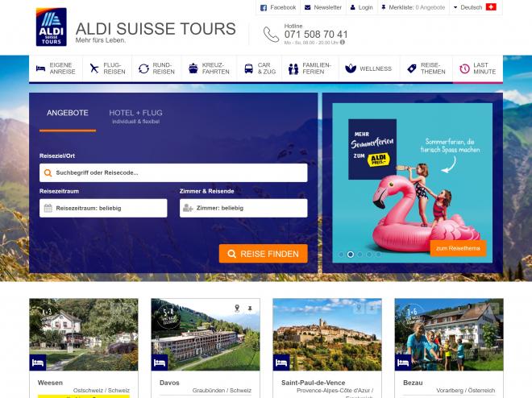Open the Facebook page icon
Screen dimensions: 532x398
264,8
